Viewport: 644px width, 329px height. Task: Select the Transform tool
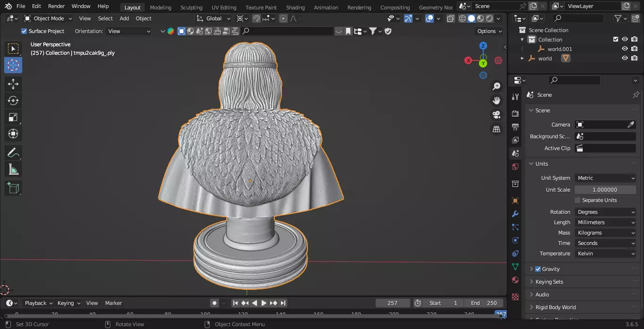13,134
